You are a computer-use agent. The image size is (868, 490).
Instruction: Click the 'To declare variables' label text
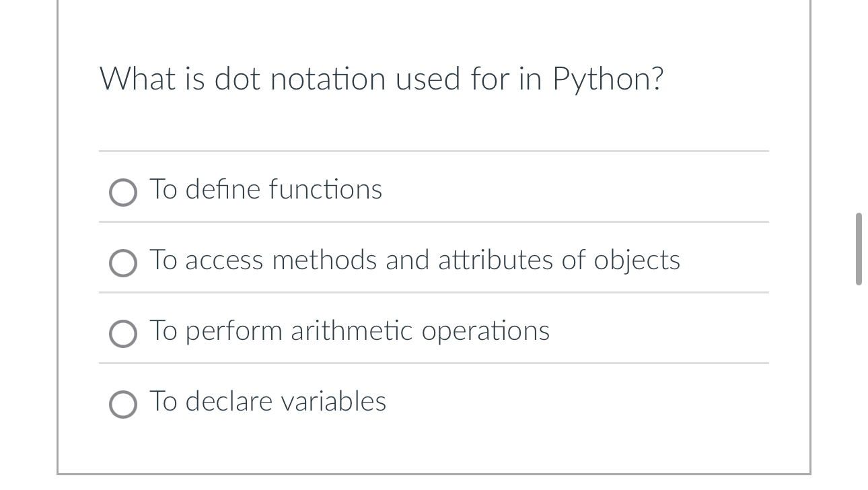(x=267, y=402)
